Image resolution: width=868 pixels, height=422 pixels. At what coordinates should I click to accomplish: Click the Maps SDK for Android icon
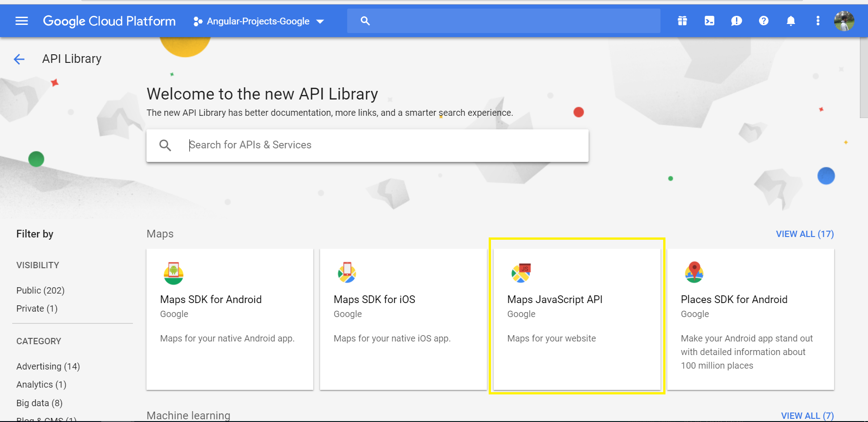pyautogui.click(x=174, y=273)
